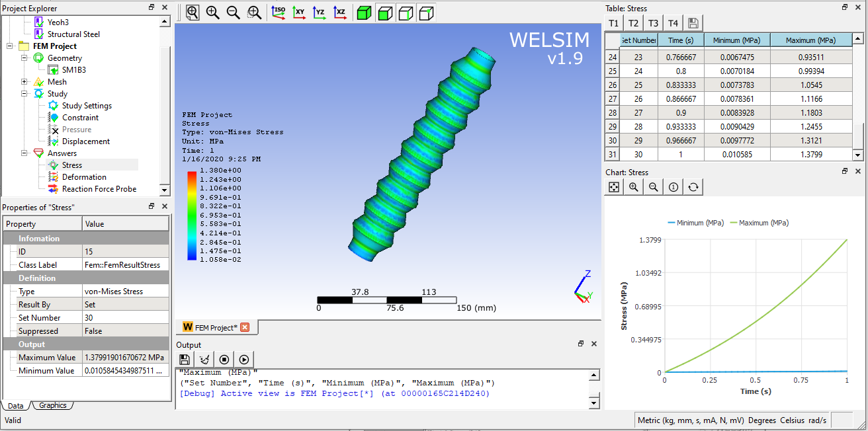This screenshot has height=431, width=868.
Task: Save the stress table data
Action: (x=693, y=23)
